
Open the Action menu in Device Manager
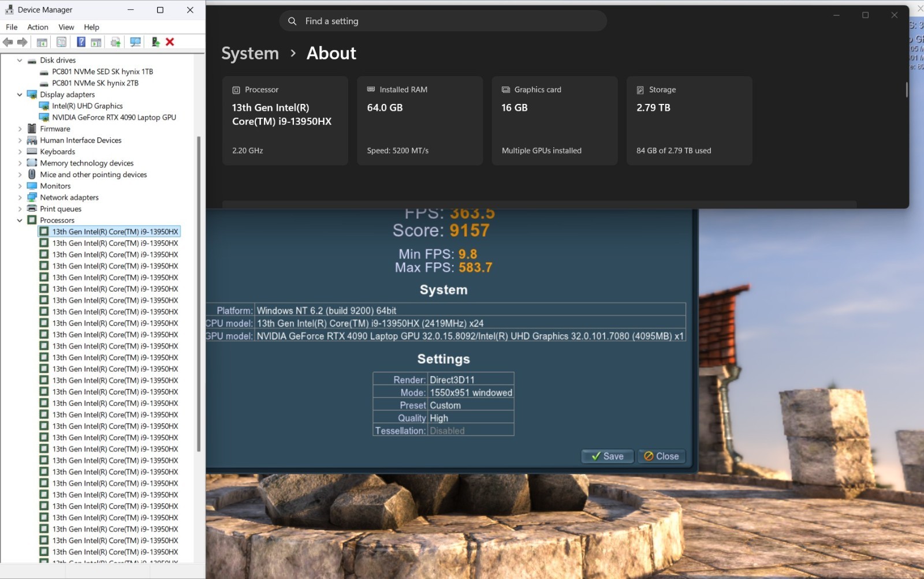pos(38,27)
